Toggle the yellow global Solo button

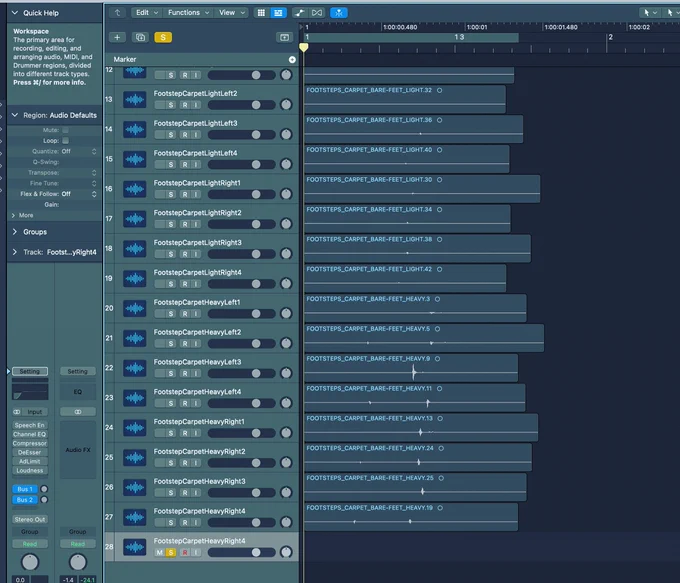(x=163, y=37)
